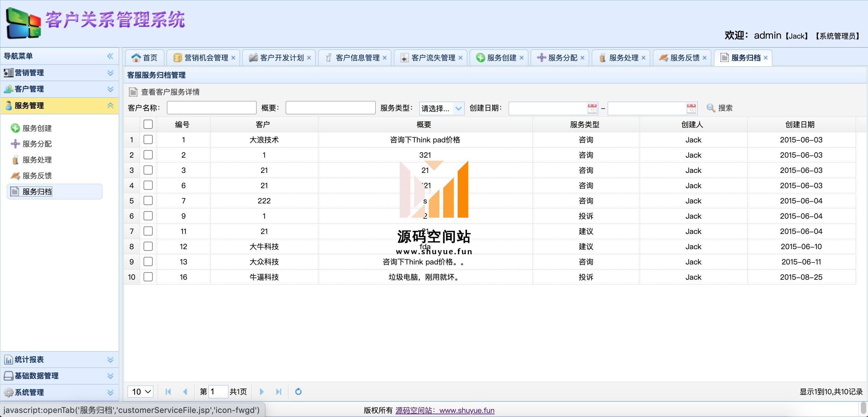This screenshot has width=868, height=417.
Task: Click the 服务归档 document icon in sidebar
Action: (15, 191)
